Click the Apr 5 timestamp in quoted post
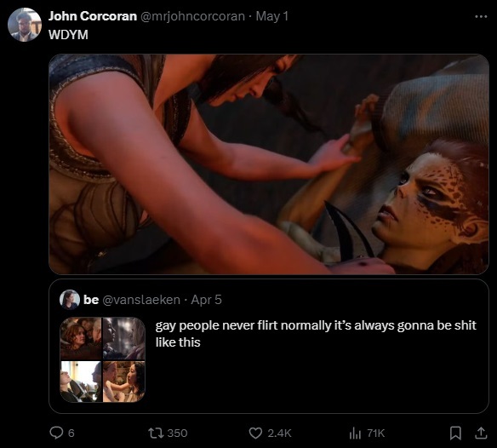The image size is (497, 448). click(206, 300)
